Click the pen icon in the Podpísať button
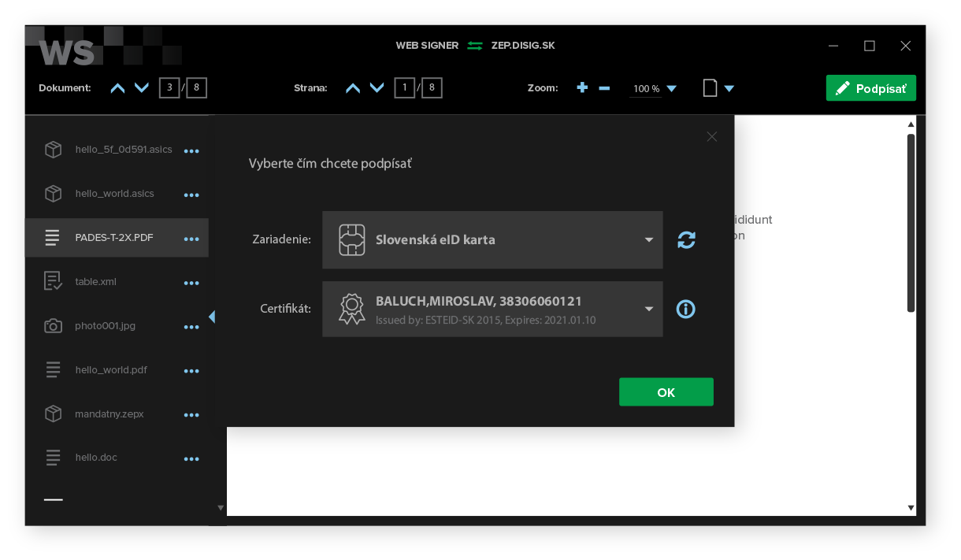 (x=843, y=88)
